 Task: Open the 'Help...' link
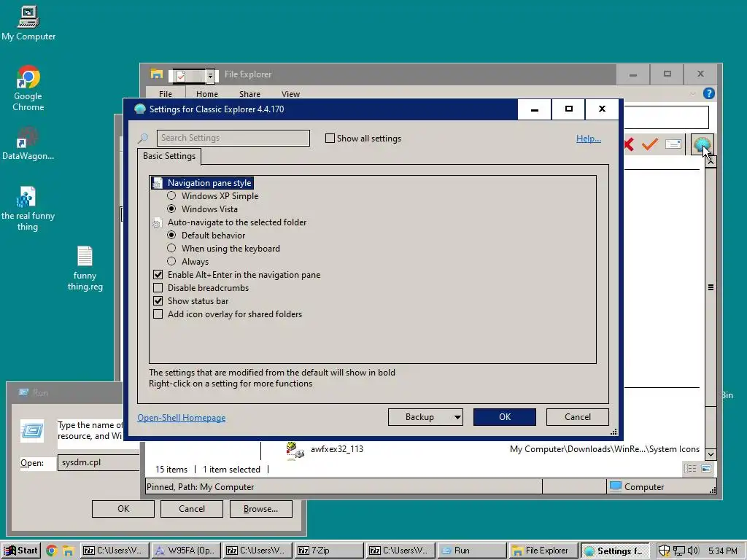tap(589, 139)
